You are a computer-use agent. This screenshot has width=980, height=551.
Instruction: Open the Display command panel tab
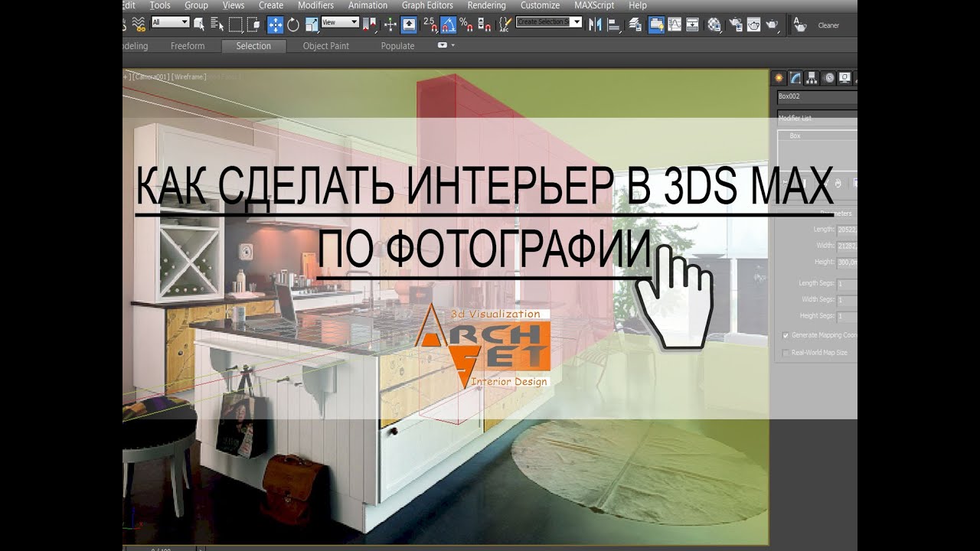pos(844,78)
